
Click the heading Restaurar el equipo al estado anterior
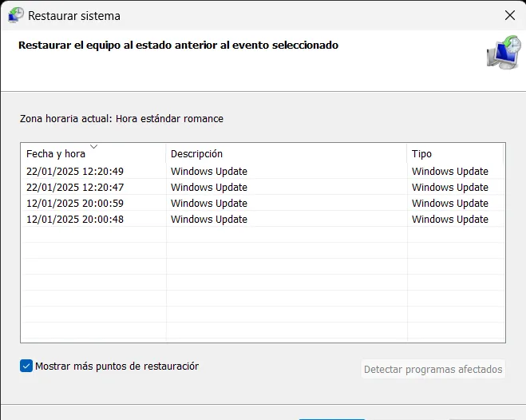178,46
